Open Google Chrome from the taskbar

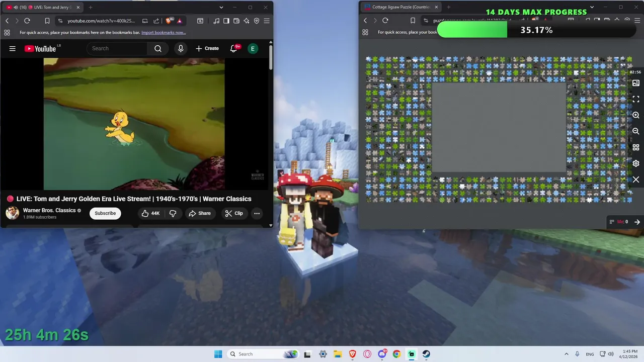396,354
